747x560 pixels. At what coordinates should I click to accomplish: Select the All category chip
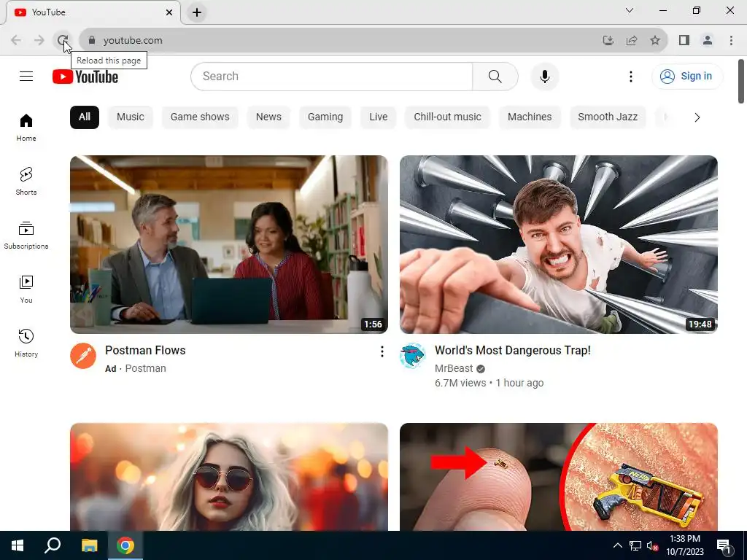tap(85, 117)
